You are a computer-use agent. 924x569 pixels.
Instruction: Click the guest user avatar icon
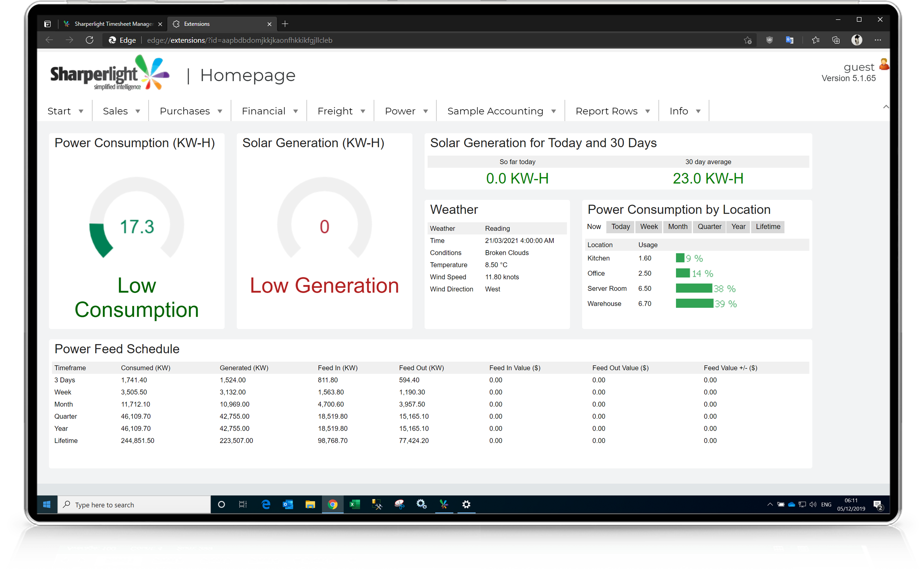[x=884, y=65]
